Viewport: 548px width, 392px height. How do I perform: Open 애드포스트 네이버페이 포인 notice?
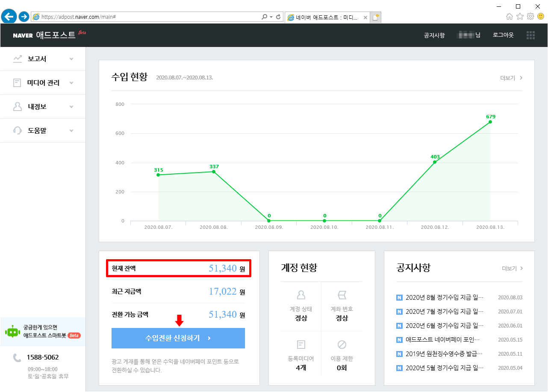(x=443, y=340)
